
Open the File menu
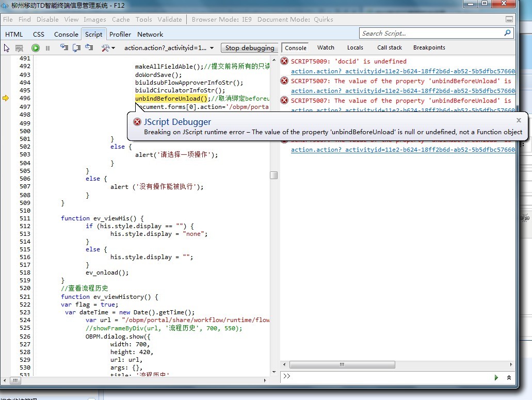tap(8, 19)
